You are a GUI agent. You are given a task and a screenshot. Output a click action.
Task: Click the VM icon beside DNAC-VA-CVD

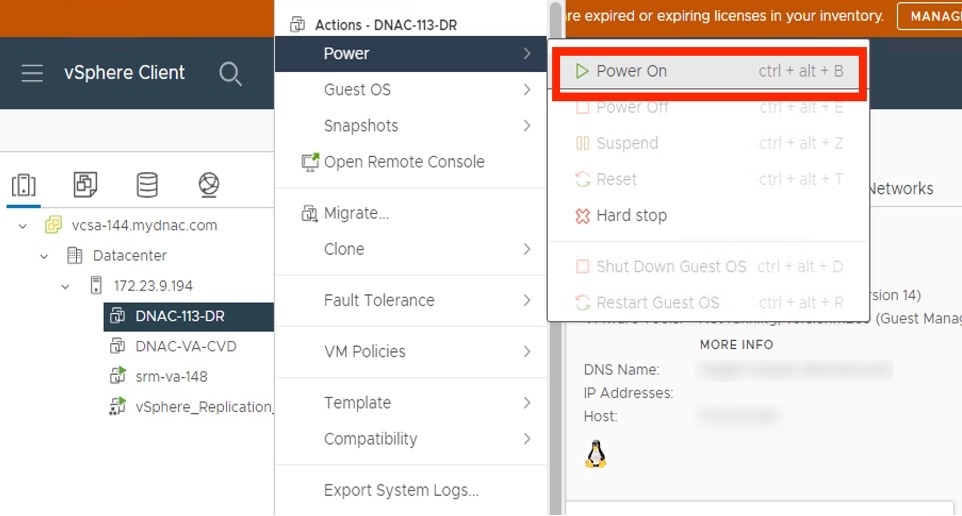(x=117, y=346)
